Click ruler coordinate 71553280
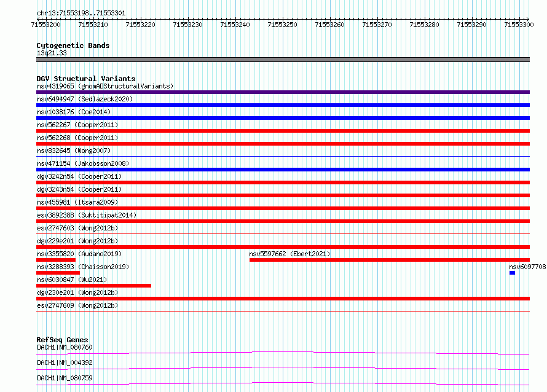 (x=424, y=25)
